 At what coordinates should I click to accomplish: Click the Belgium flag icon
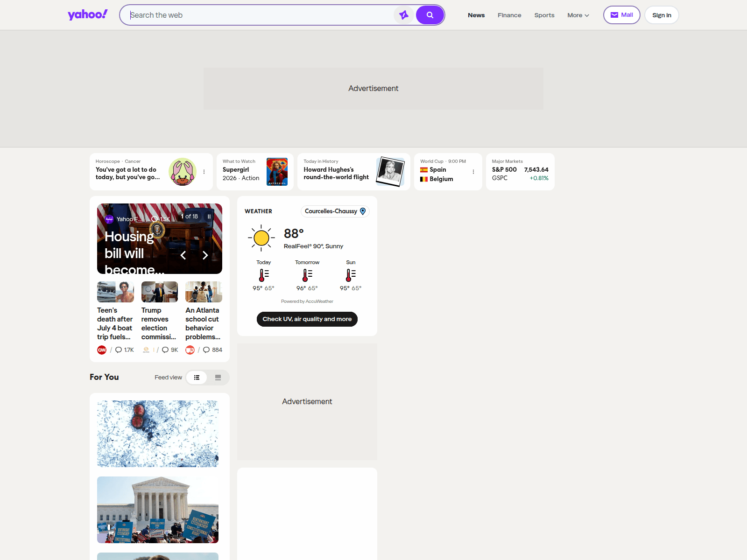pos(424,179)
